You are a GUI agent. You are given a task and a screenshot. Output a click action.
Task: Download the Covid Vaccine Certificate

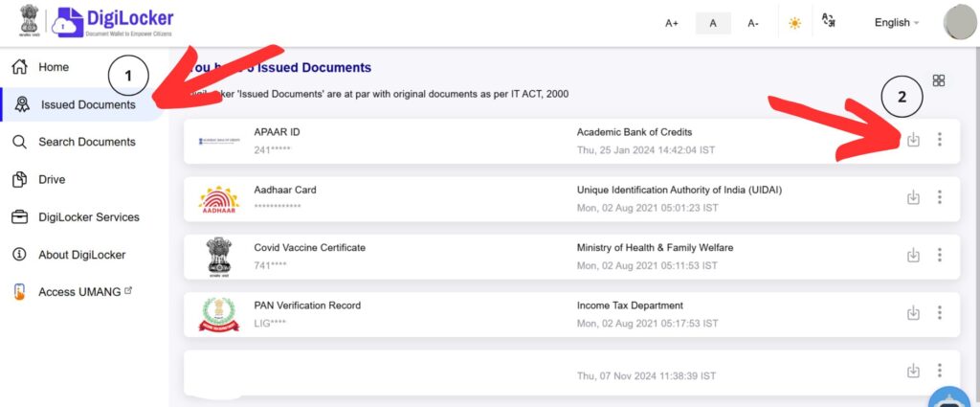(x=913, y=255)
